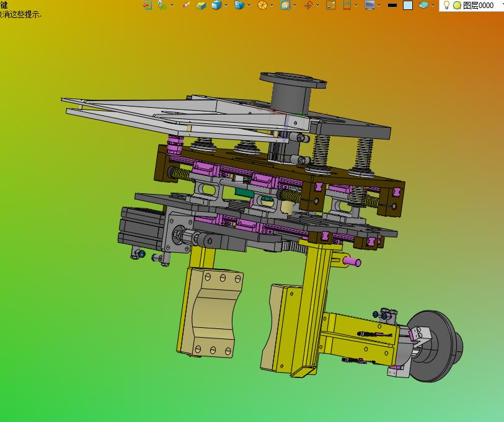Toggle the layer lightbulb visibility icon
This screenshot has width=504, height=422.
[446, 5]
